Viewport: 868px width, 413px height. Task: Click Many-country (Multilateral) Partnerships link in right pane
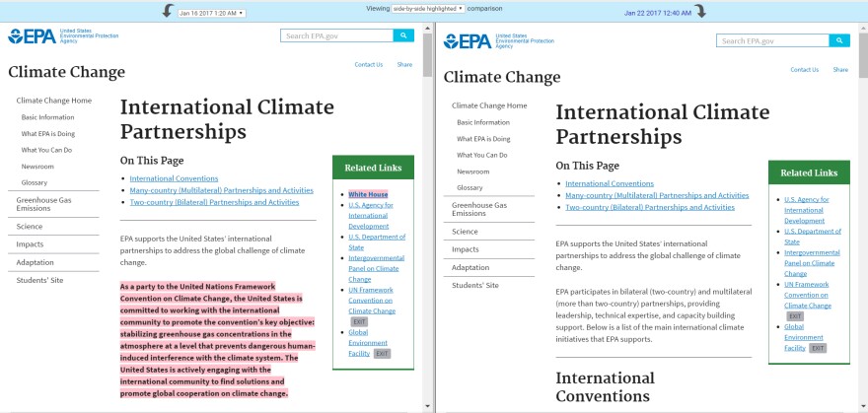click(657, 195)
